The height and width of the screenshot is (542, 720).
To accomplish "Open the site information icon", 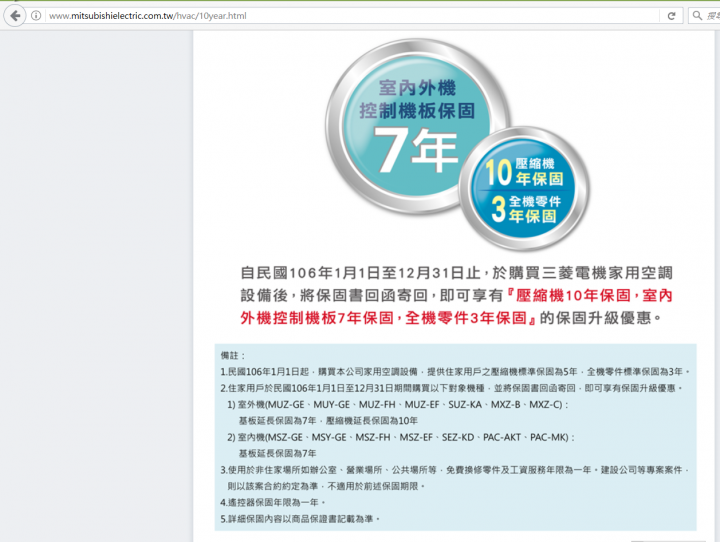I will [x=36, y=16].
